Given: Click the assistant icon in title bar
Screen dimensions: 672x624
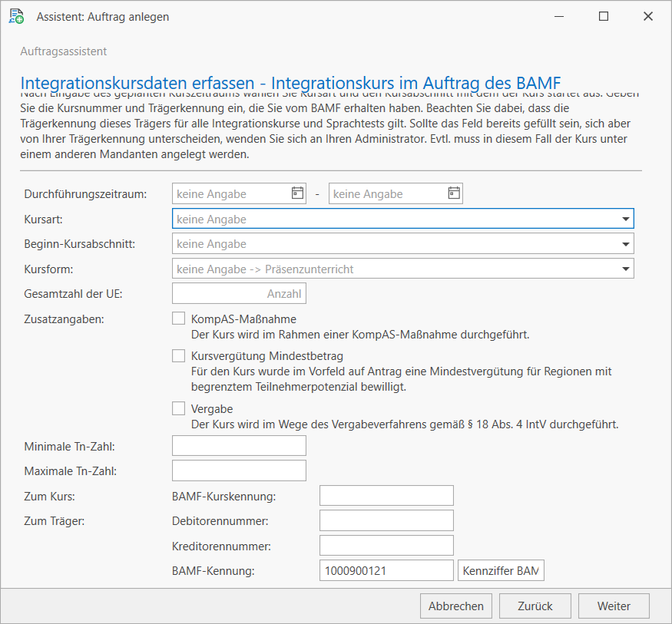Looking at the screenshot, I should pos(16,16).
